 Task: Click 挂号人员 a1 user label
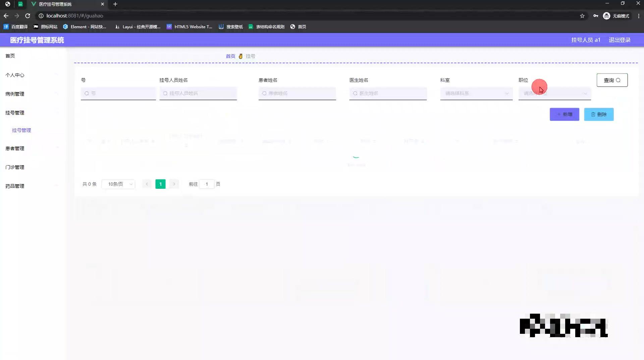[586, 40]
